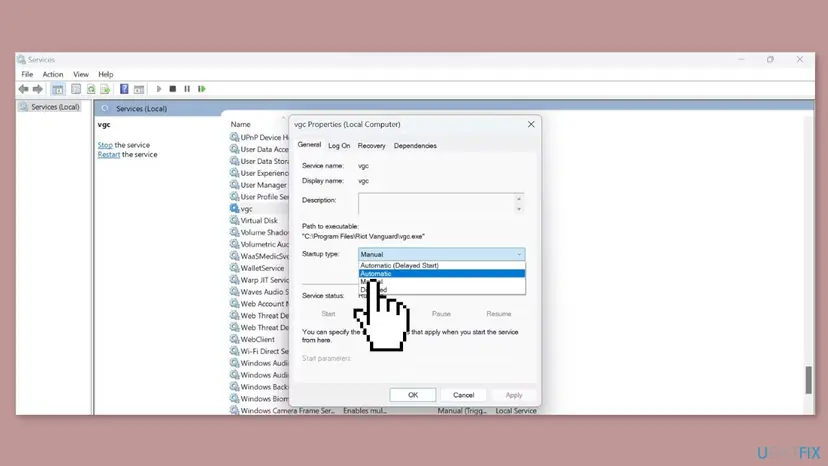Image resolution: width=828 pixels, height=466 pixels.
Task: Close the vgc Properties dialog
Action: (x=531, y=124)
